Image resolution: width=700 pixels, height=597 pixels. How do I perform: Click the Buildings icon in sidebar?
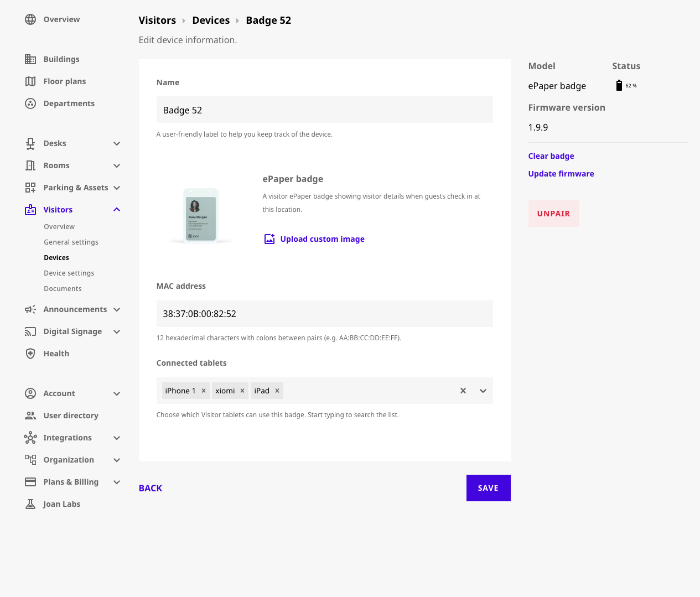30,59
